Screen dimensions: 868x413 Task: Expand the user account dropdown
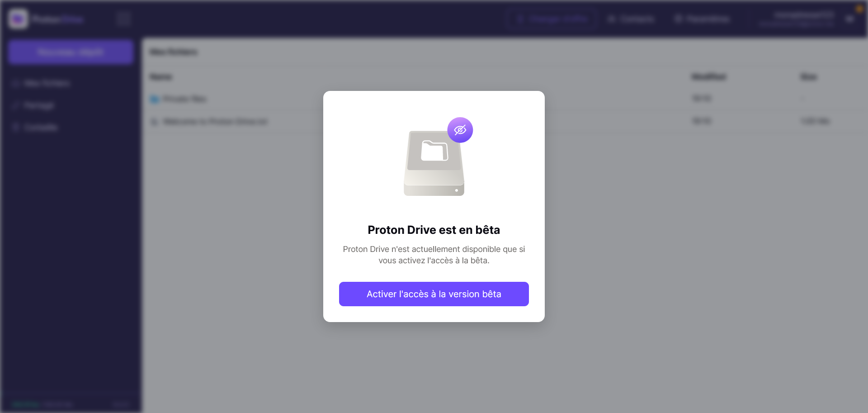[x=797, y=19]
